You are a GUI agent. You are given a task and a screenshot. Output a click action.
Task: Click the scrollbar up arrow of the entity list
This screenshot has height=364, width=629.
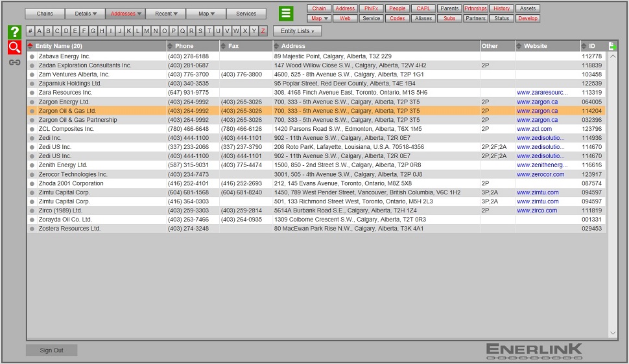613,56
